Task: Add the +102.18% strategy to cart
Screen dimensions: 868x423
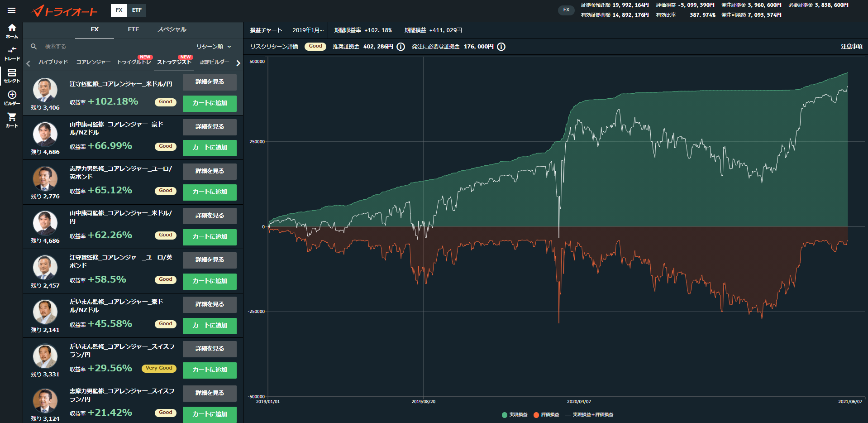Action: click(210, 103)
